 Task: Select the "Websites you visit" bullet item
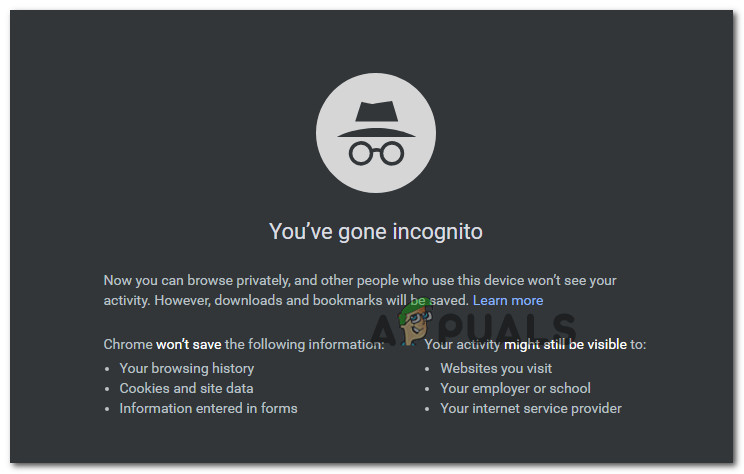click(498, 368)
